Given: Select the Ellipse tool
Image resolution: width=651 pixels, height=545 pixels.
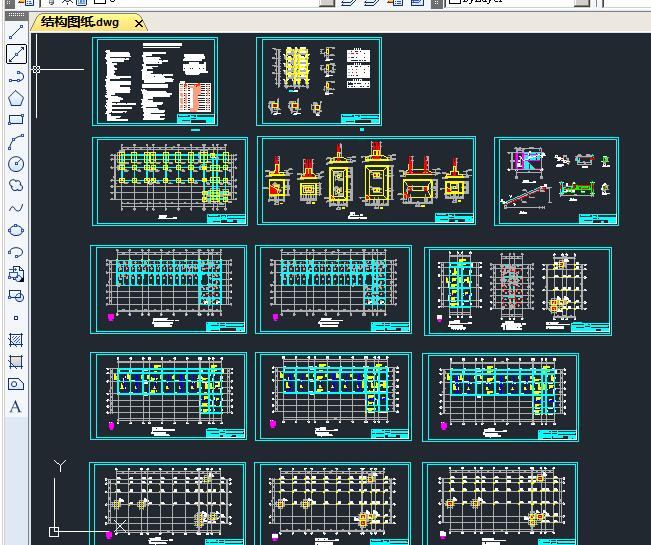Looking at the screenshot, I should 16,230.
